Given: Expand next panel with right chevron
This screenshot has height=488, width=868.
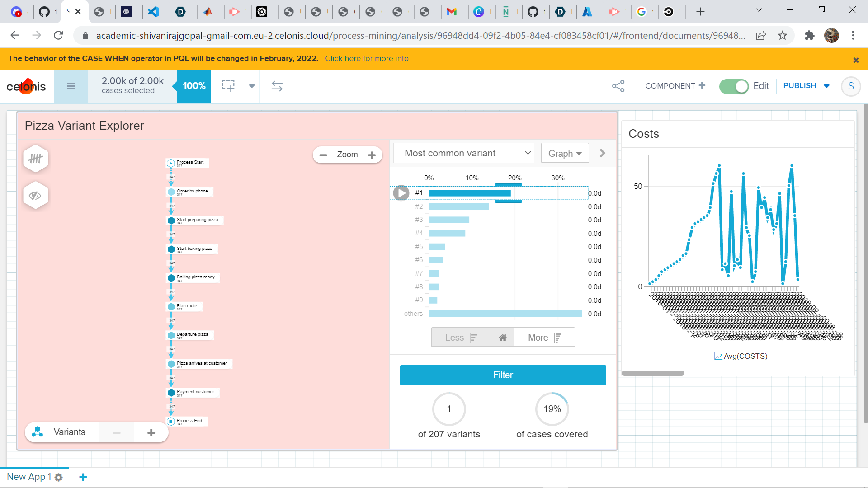Looking at the screenshot, I should (602, 153).
